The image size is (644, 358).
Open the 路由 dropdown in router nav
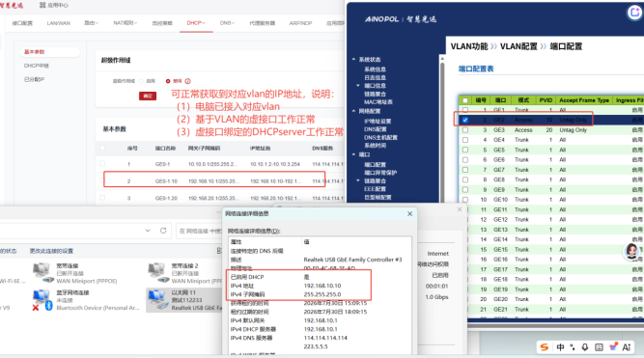(x=91, y=23)
